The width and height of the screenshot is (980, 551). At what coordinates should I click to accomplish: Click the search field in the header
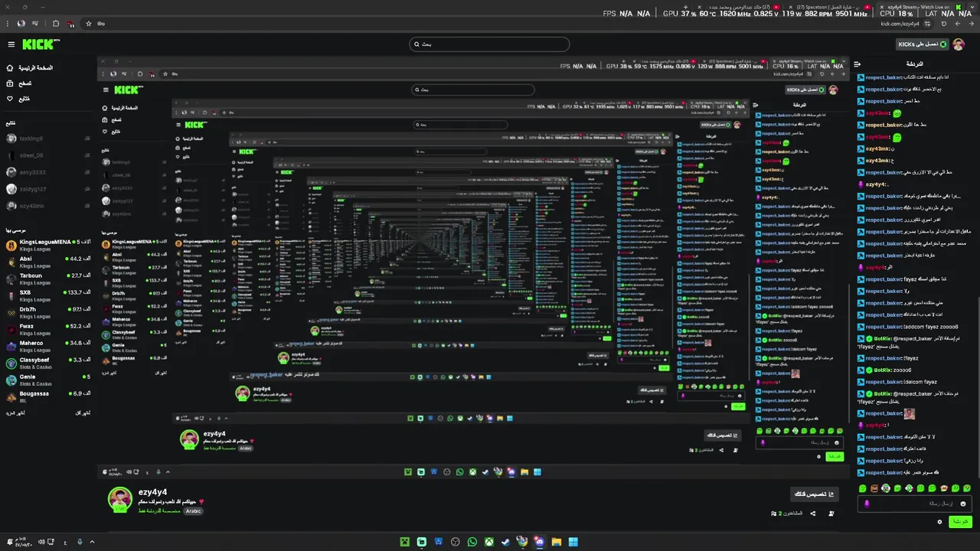click(490, 44)
